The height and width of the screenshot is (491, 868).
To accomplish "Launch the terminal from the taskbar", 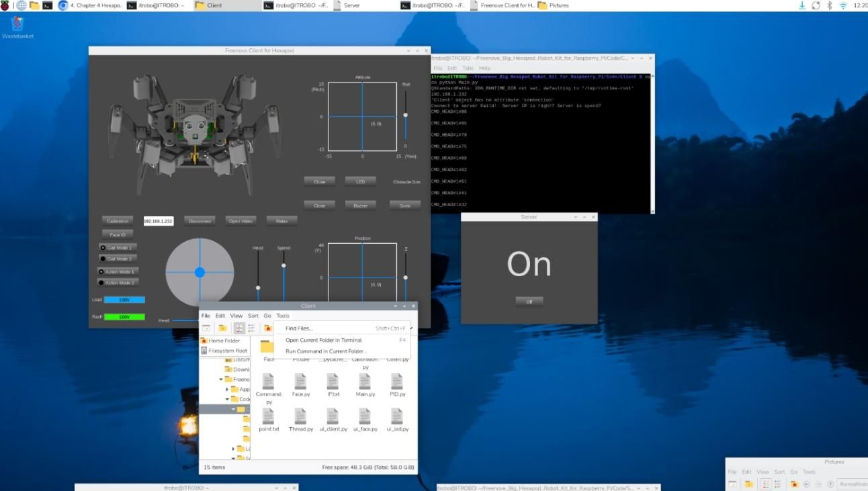I will tap(47, 5).
